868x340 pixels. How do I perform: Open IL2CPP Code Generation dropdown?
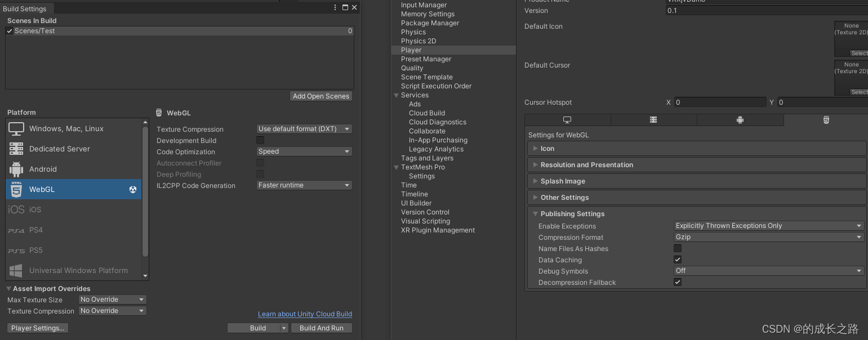[304, 185]
